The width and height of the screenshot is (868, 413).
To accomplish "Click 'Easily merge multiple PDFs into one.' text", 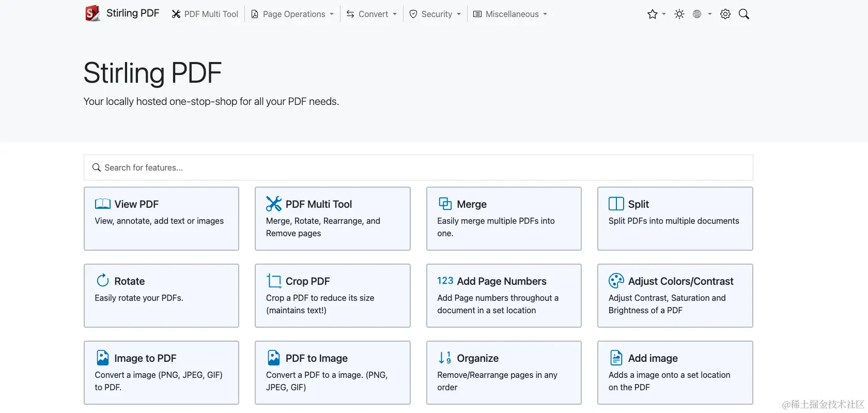I will tap(496, 227).
